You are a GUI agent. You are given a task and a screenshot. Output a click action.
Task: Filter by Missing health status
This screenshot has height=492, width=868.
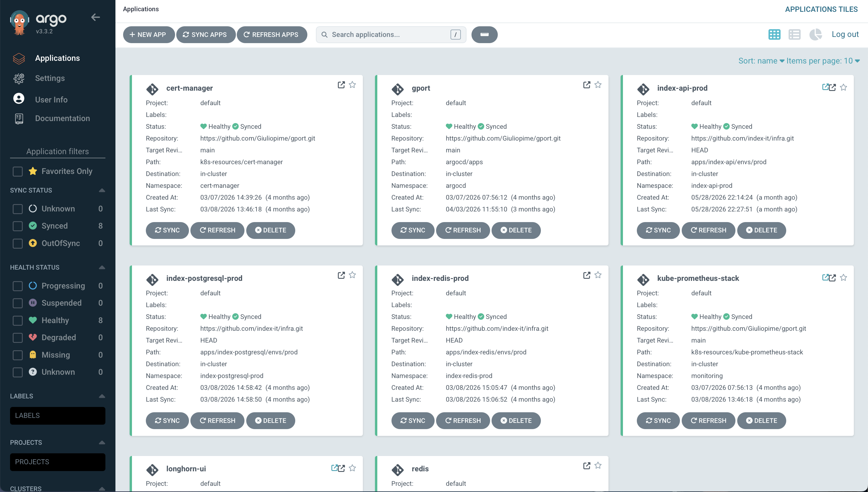17,355
